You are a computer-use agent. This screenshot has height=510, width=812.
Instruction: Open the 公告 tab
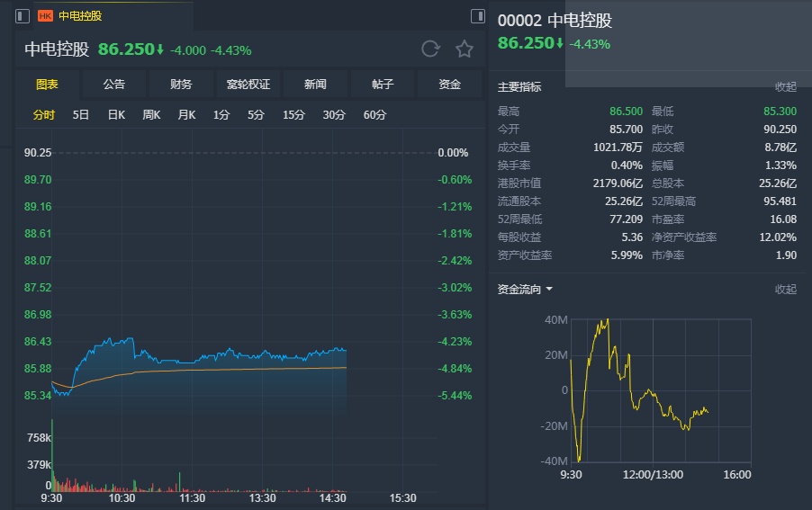coord(114,85)
